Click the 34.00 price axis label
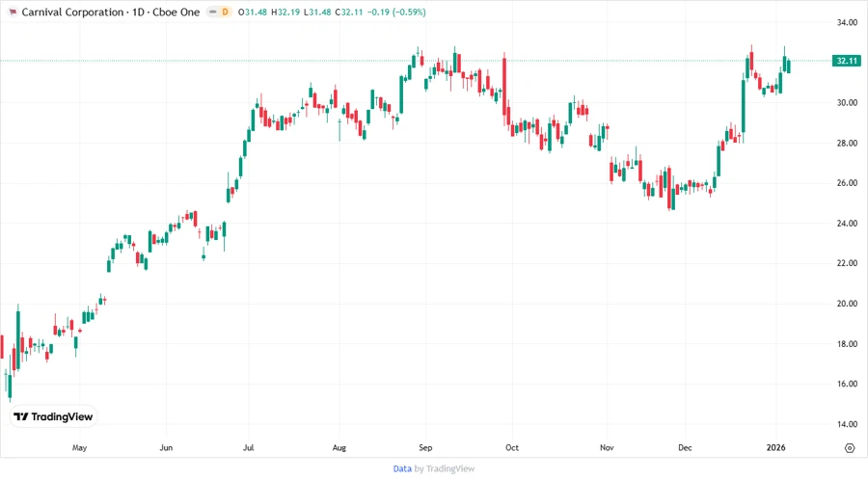 pos(847,23)
